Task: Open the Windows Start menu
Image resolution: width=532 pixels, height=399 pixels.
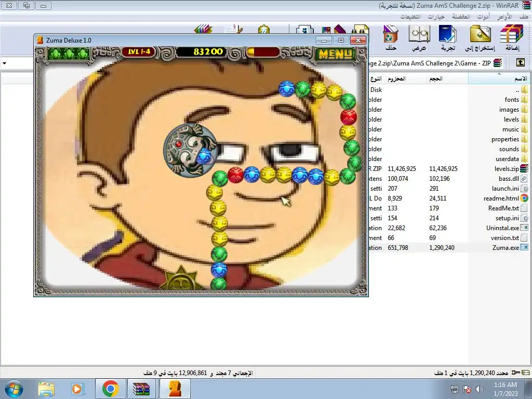Action: click(14, 389)
